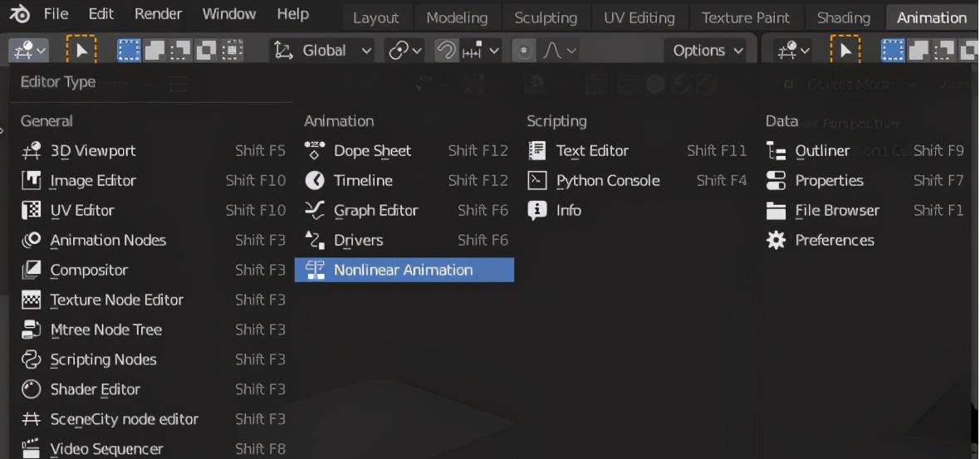
Task: Click the left editor type dropdown button
Action: (x=29, y=51)
